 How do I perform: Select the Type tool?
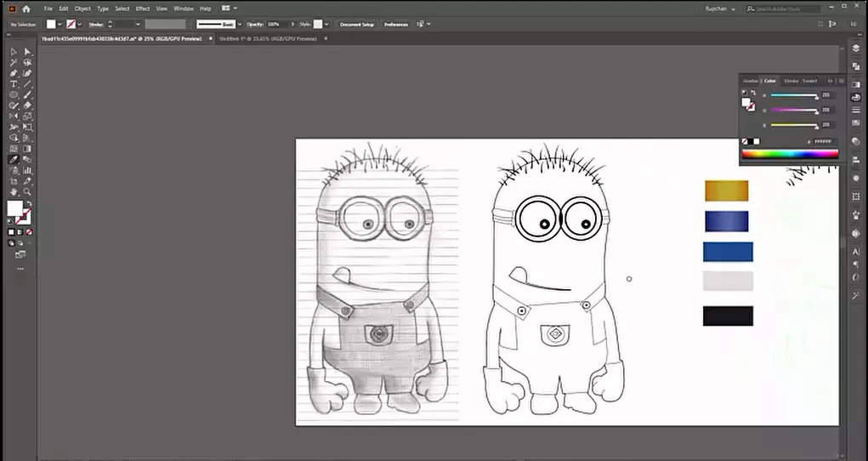(14, 84)
